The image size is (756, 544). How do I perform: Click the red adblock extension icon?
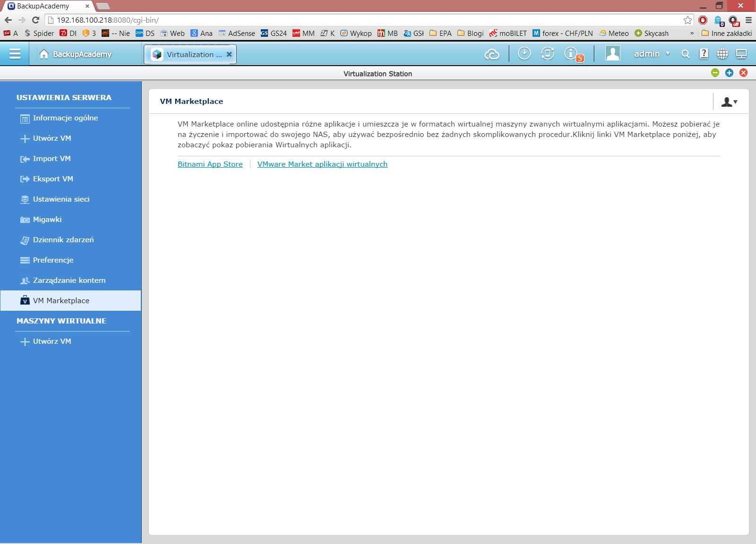703,20
